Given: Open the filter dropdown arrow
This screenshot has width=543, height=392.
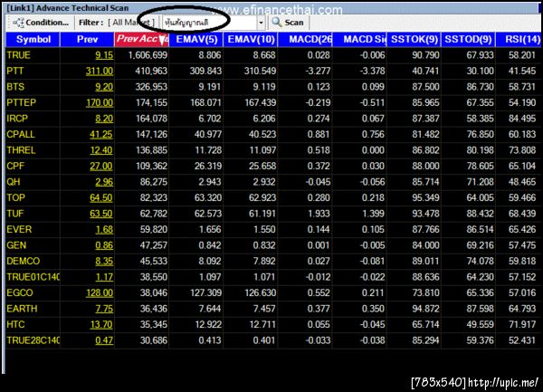Looking at the screenshot, I should click(x=261, y=23).
